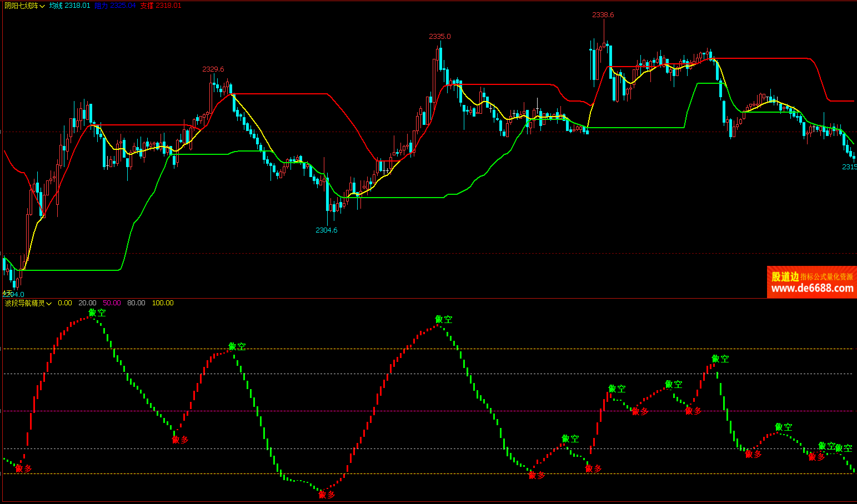The image size is (857, 504).
Task: Select the 2338.6 high price marker
Action: click(x=603, y=15)
